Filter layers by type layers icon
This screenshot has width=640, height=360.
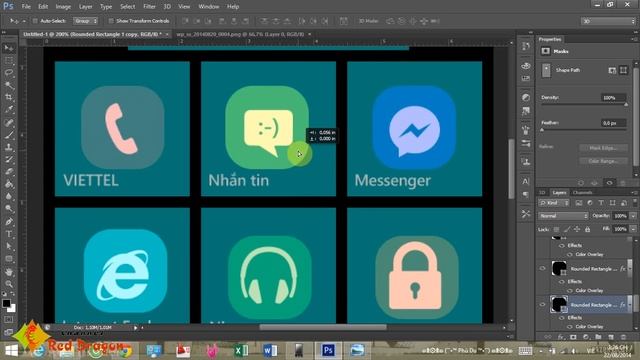[x=601, y=203]
